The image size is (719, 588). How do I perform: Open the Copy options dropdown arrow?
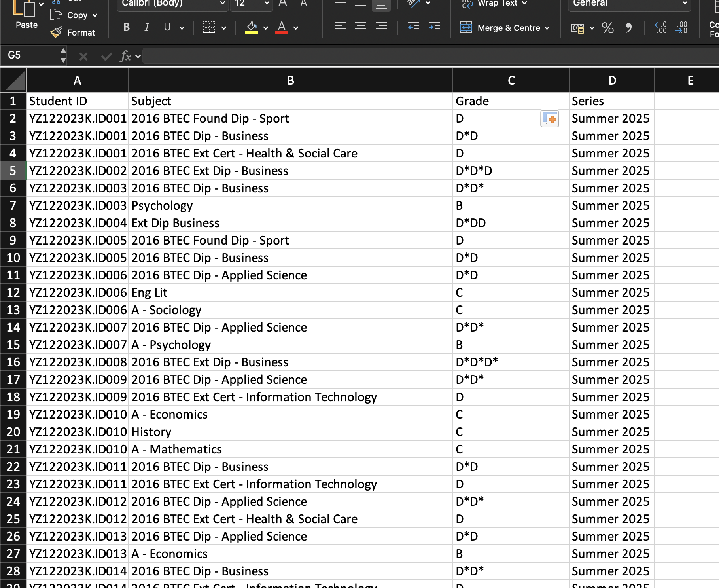[x=95, y=15]
